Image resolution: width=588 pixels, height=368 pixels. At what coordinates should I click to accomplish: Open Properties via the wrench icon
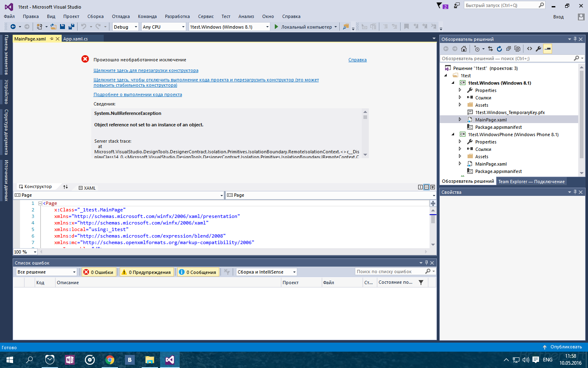pos(539,49)
